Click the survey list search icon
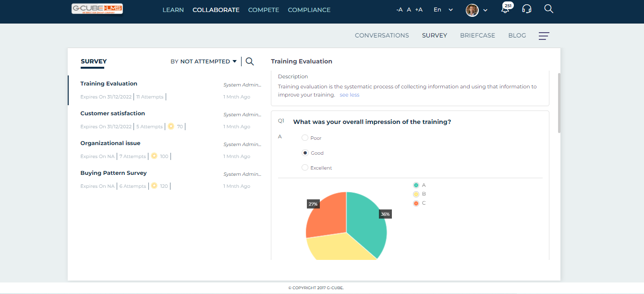The height and width of the screenshot is (294, 644). [x=250, y=61]
